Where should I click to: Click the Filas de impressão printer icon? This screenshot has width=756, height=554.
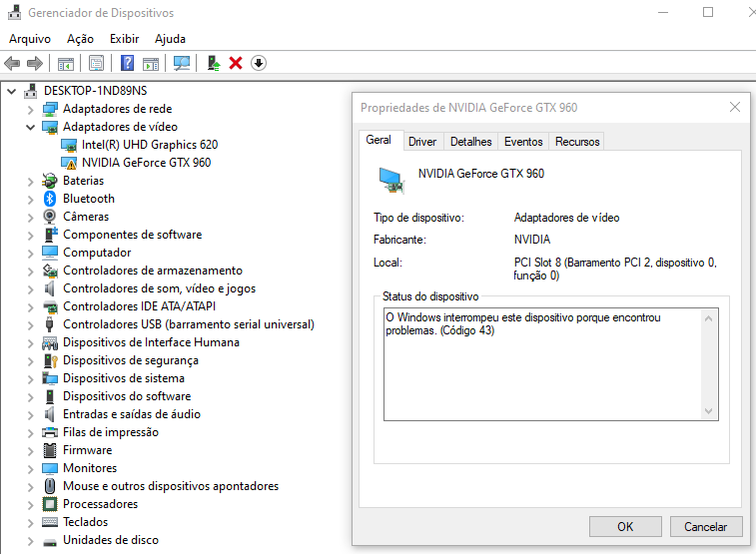pos(50,432)
